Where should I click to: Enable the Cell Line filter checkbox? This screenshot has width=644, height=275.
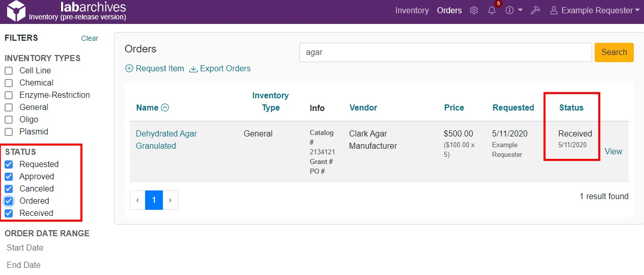(x=9, y=71)
